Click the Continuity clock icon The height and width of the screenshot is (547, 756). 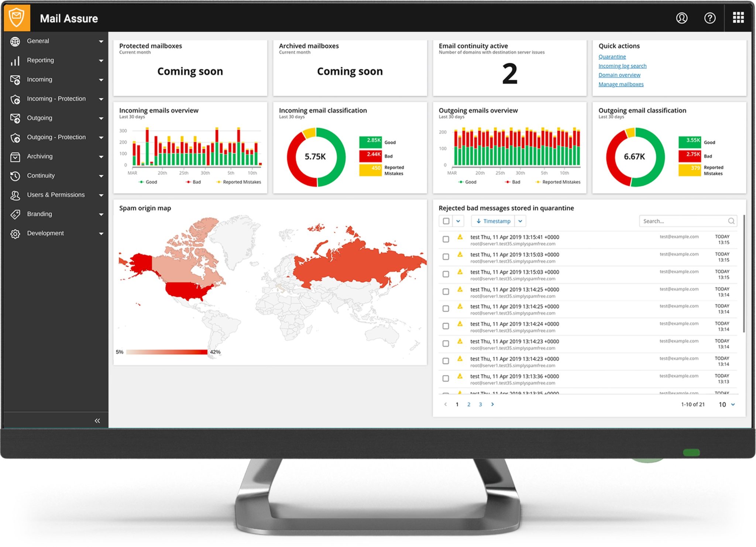pos(15,176)
